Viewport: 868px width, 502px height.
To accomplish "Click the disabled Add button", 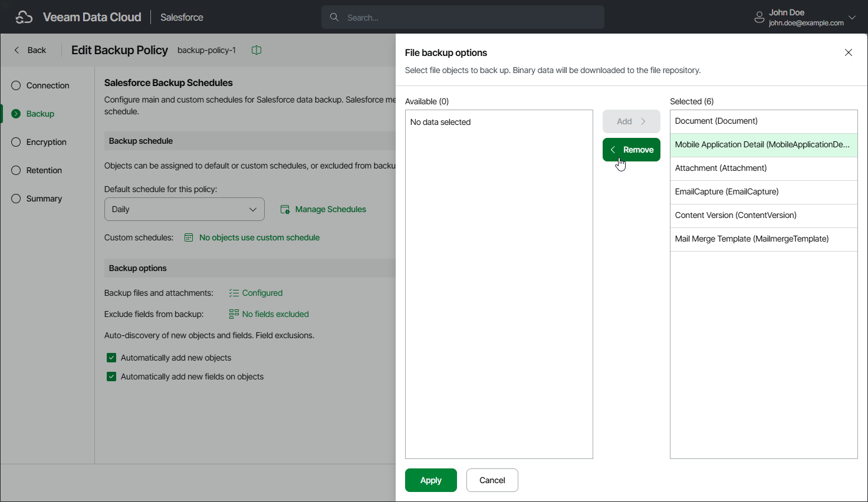I will [x=632, y=121].
